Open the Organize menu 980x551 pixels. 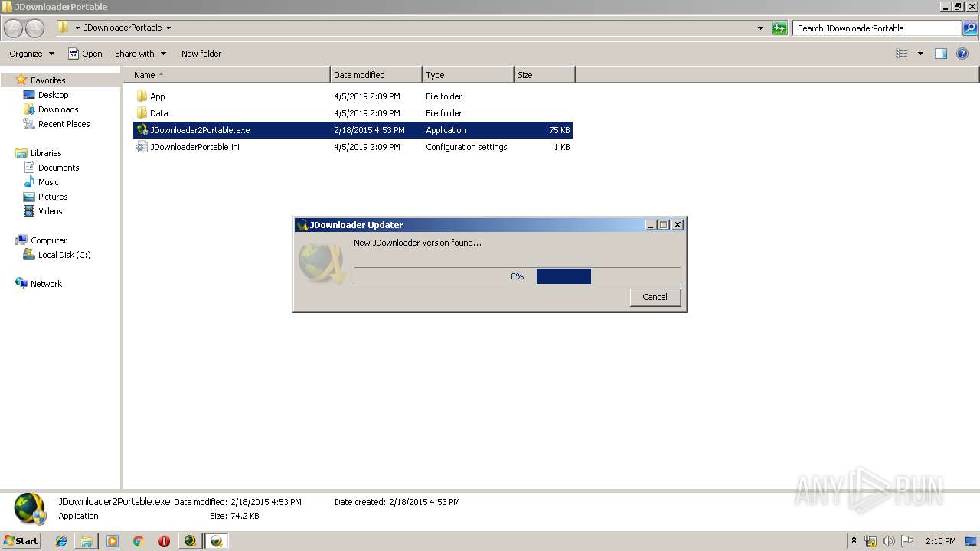tap(31, 54)
